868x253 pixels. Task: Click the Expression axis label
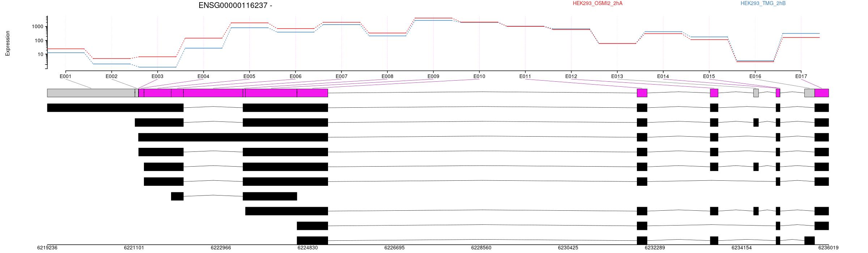pos(8,43)
